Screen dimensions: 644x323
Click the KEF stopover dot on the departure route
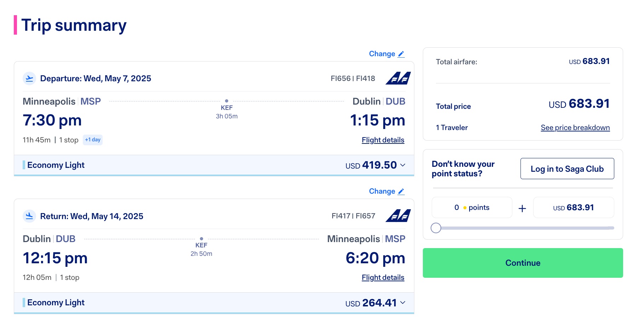tap(226, 101)
